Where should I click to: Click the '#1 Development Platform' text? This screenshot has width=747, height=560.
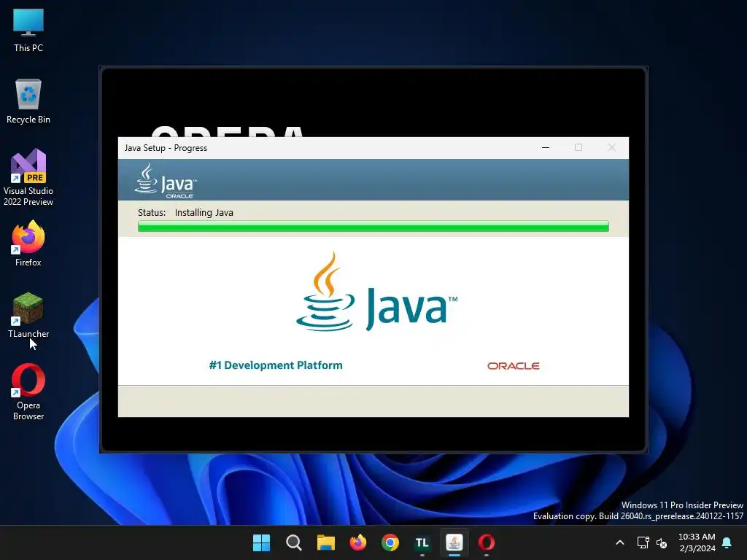(276, 365)
